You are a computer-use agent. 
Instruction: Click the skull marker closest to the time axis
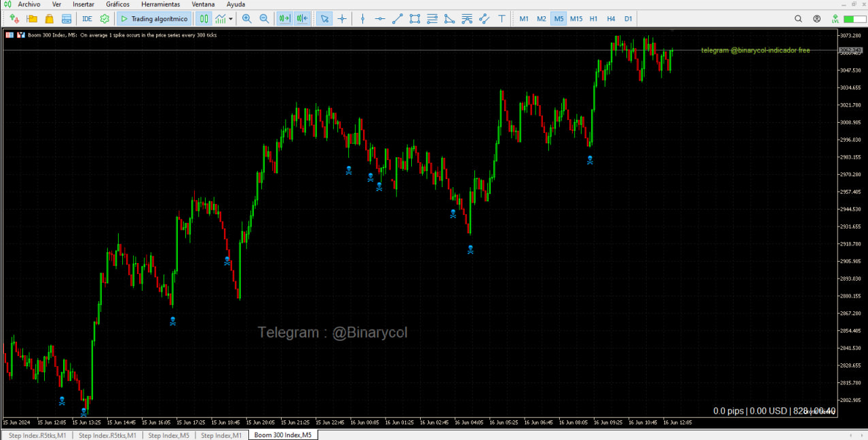pos(84,412)
